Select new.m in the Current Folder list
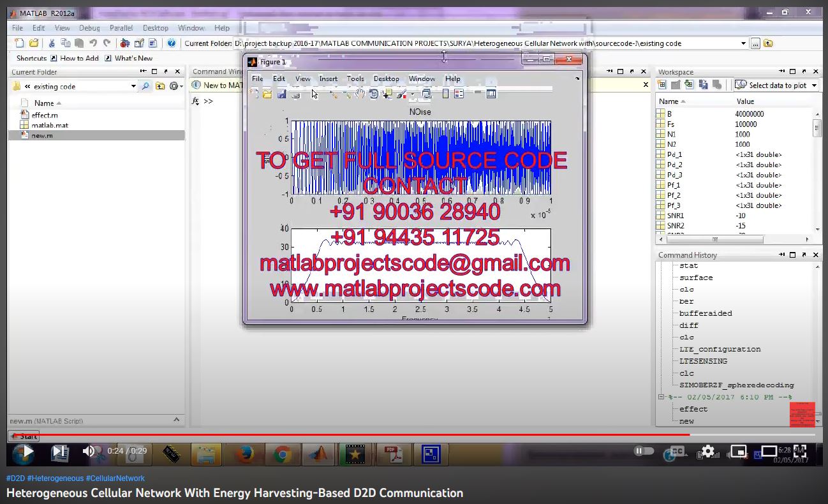Image resolution: width=828 pixels, height=504 pixels. pos(96,135)
